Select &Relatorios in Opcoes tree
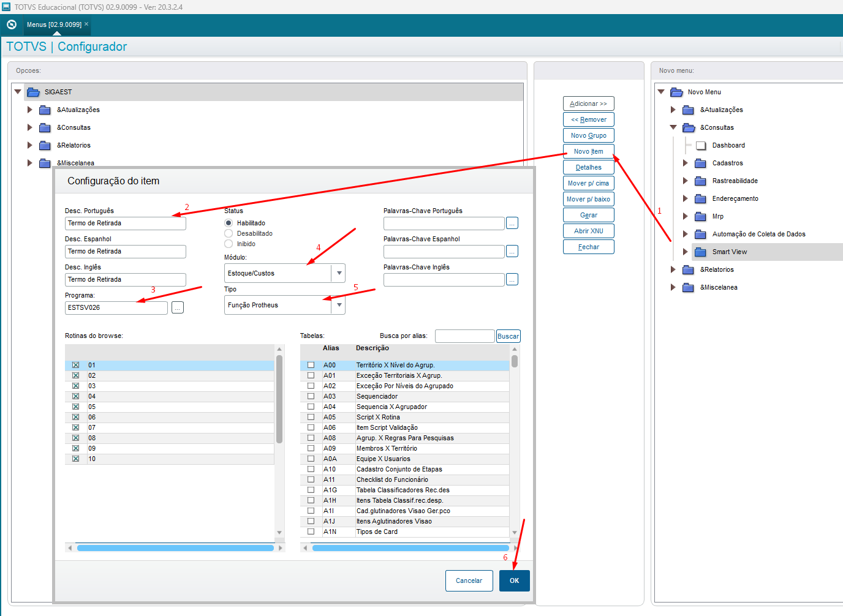The image size is (843, 616). 74,145
